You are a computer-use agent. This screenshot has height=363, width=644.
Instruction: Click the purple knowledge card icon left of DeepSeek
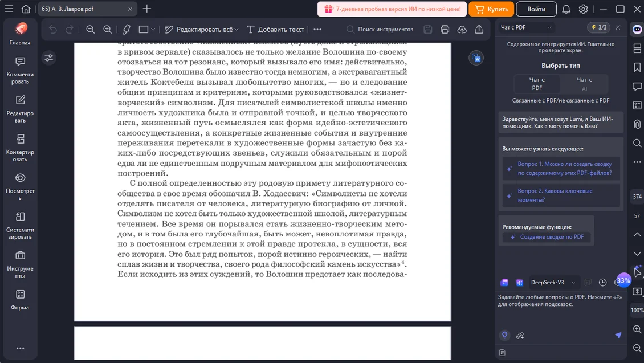(504, 282)
